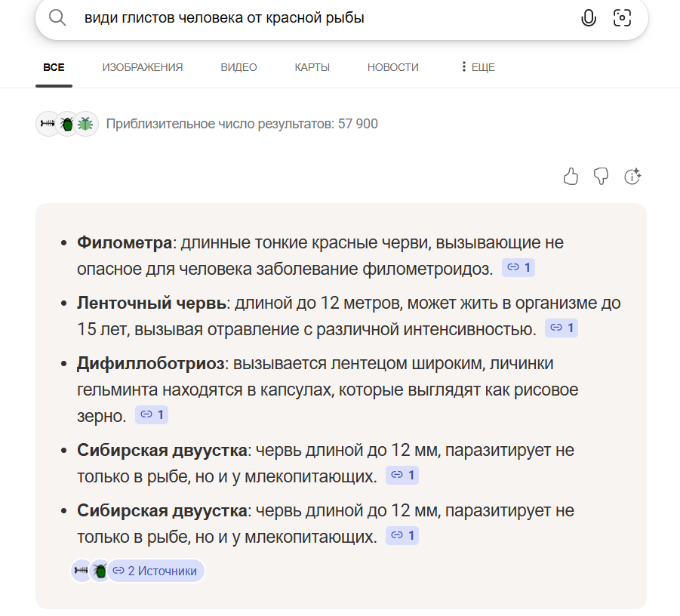Open citation link after Филометра entry
The image size is (680, 616).
(518, 267)
